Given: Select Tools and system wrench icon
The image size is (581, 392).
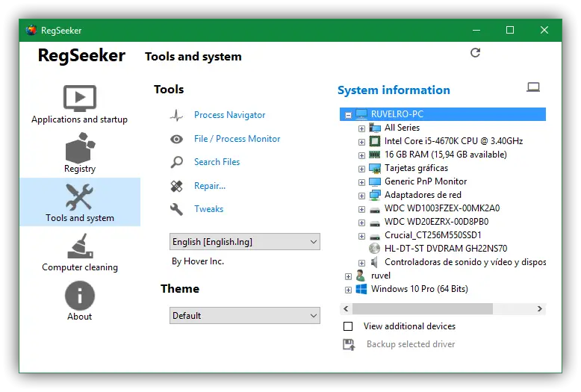Looking at the screenshot, I should coord(79,197).
